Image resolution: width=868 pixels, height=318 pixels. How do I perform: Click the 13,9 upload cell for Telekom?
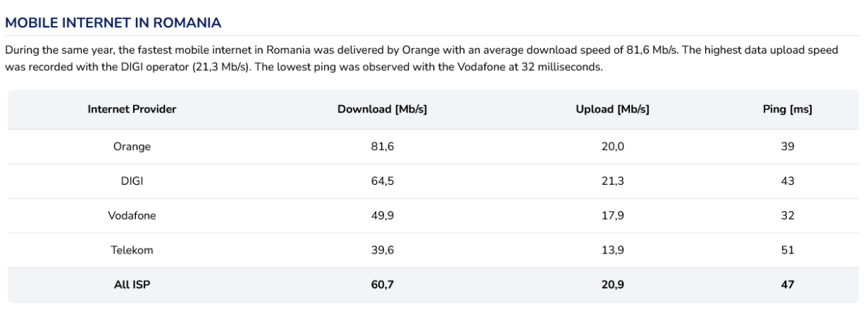(612, 250)
